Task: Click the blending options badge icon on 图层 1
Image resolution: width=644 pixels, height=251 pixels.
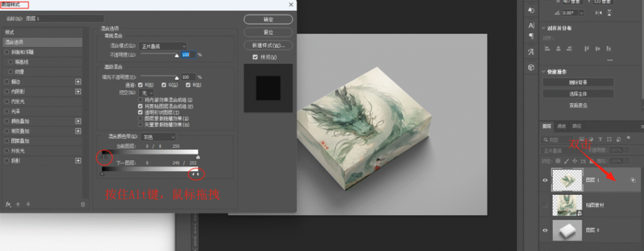Action: (633, 180)
